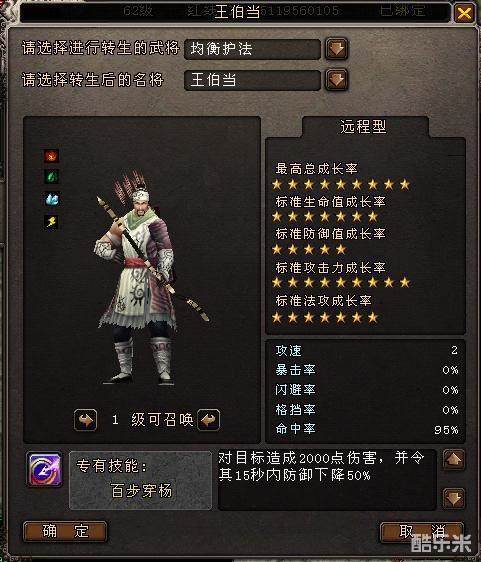Open the 转生后名将 dropdown arrow

click(x=336, y=80)
